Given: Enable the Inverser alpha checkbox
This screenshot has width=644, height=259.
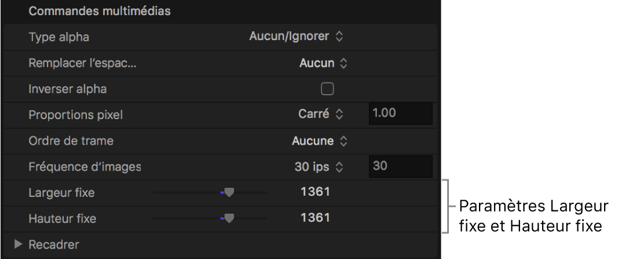Looking at the screenshot, I should pos(328,89).
